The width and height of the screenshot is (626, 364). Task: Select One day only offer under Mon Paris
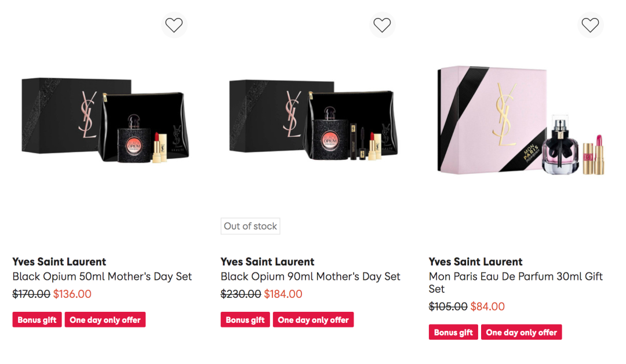(522, 332)
